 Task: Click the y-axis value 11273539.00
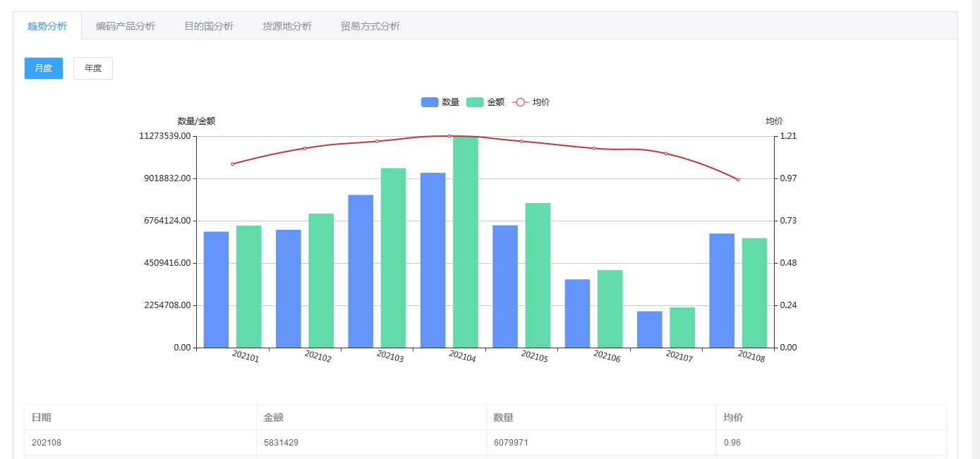click(165, 136)
